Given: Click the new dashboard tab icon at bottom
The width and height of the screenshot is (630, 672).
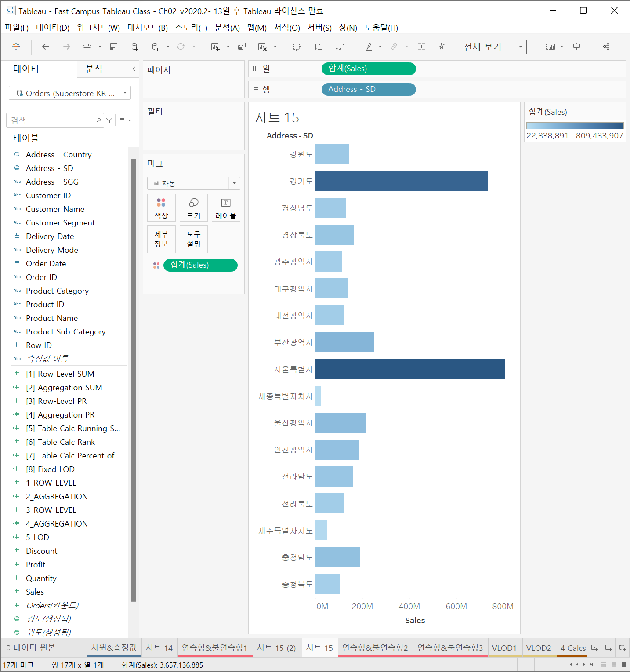Looking at the screenshot, I should click(x=608, y=648).
